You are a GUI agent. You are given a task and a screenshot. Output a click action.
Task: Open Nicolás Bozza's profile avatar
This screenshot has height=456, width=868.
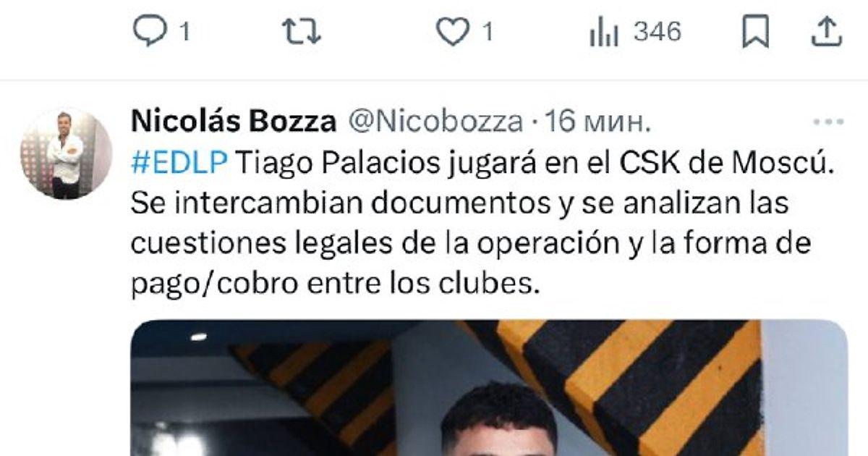pos(66,153)
